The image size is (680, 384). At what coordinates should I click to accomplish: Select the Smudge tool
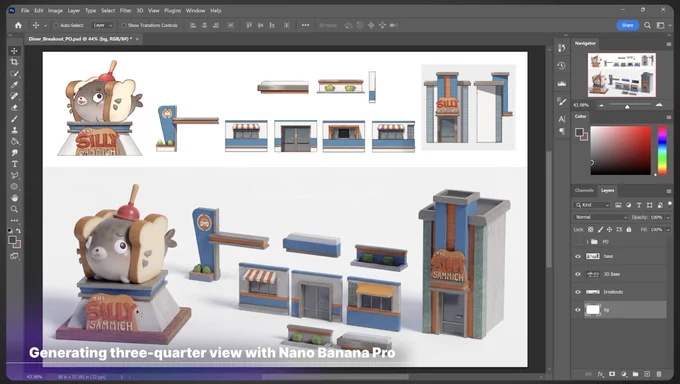tap(14, 152)
